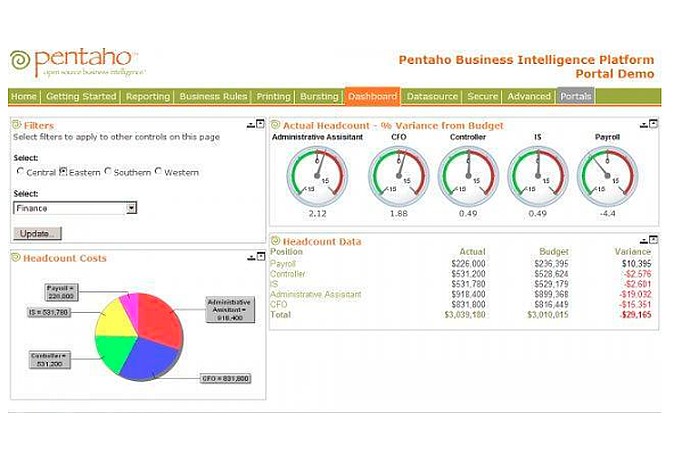Image resolution: width=690 pixels, height=460 pixels.
Task: Minimize the Headcount Data portlet
Action: point(644,241)
